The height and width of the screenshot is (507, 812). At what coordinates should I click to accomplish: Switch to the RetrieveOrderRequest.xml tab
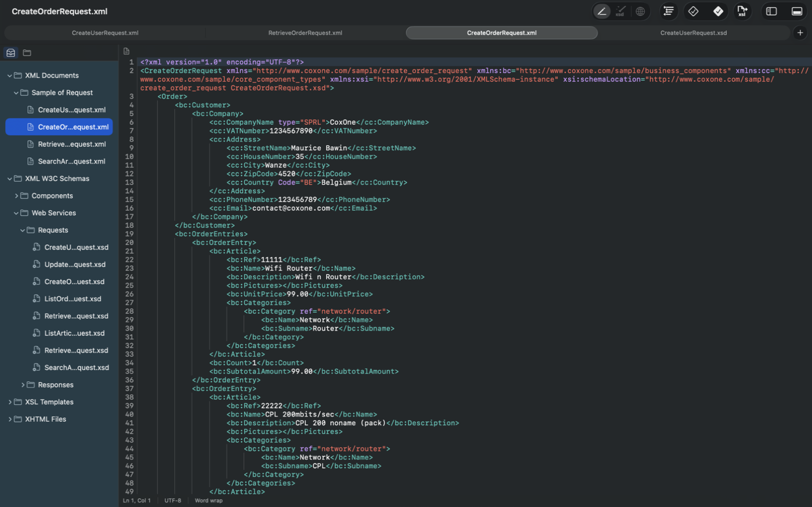pos(305,32)
